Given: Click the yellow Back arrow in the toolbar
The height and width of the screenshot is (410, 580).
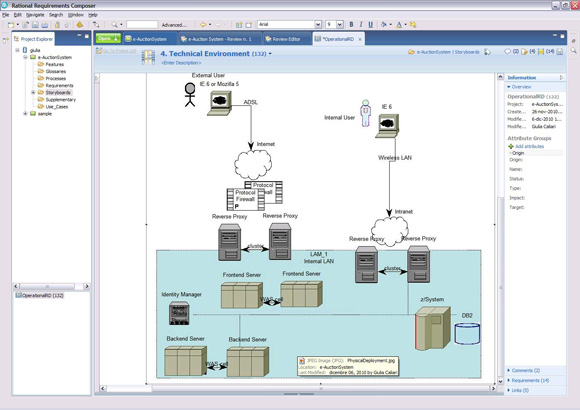Looking at the screenshot, I should (203, 25).
